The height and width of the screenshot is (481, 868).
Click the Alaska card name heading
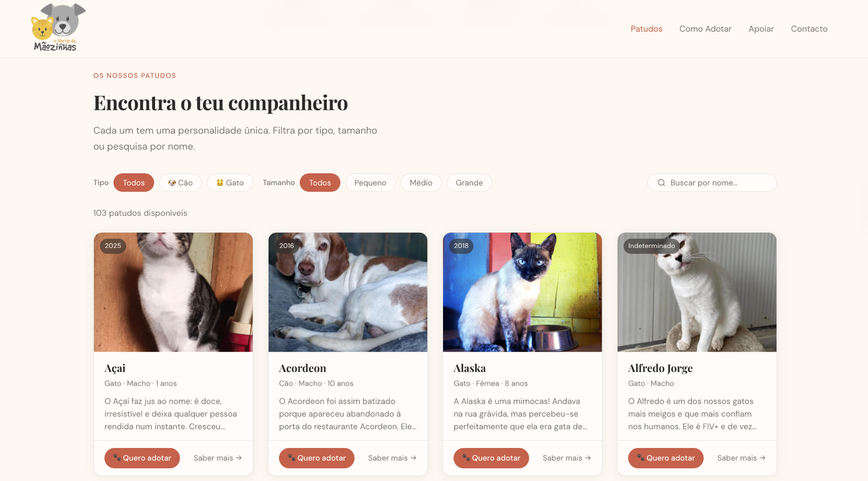(470, 368)
